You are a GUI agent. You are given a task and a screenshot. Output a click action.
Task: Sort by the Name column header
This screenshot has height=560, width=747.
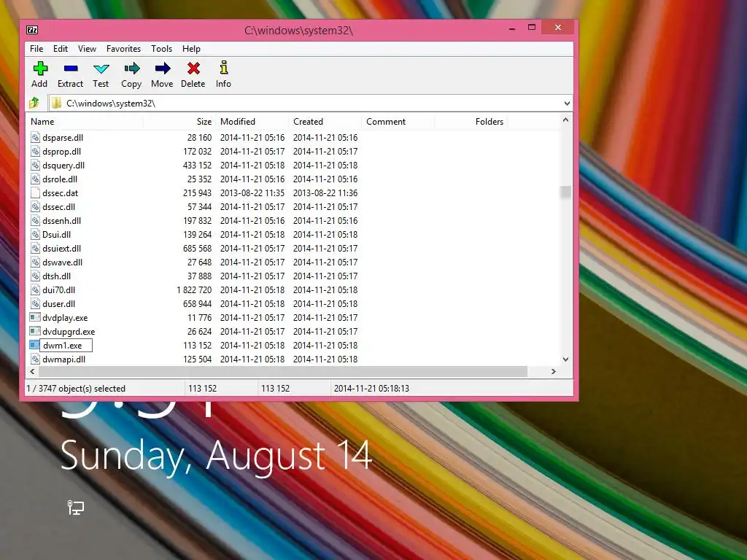coord(84,122)
